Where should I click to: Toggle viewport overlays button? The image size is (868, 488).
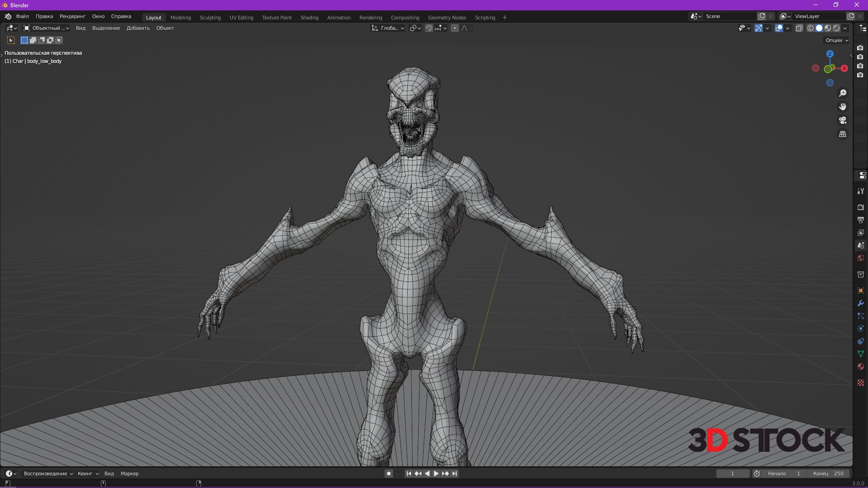coord(779,28)
